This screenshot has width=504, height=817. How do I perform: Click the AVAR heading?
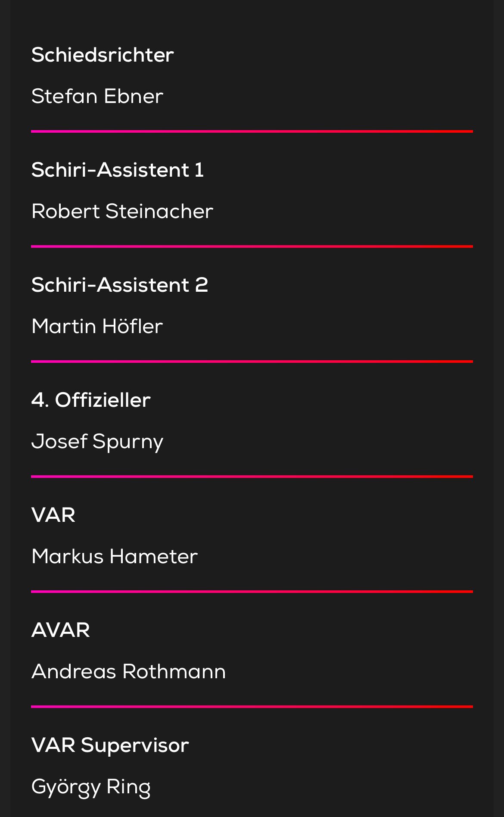(61, 630)
